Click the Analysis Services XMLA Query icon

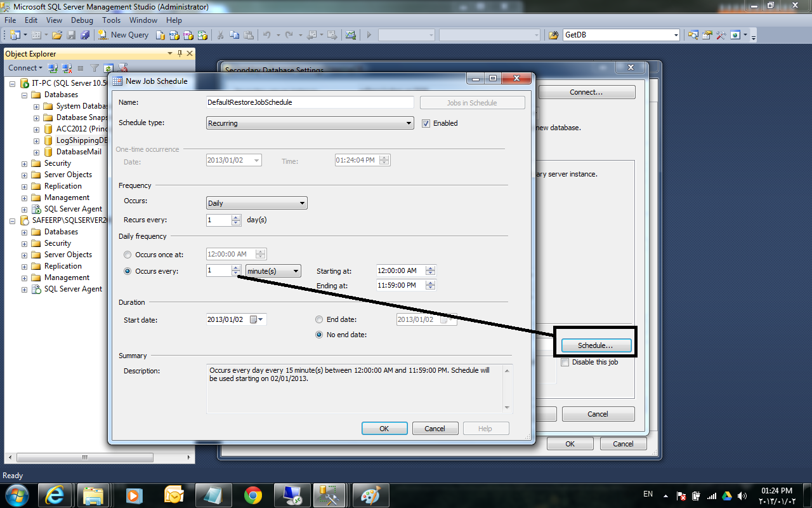pos(202,35)
